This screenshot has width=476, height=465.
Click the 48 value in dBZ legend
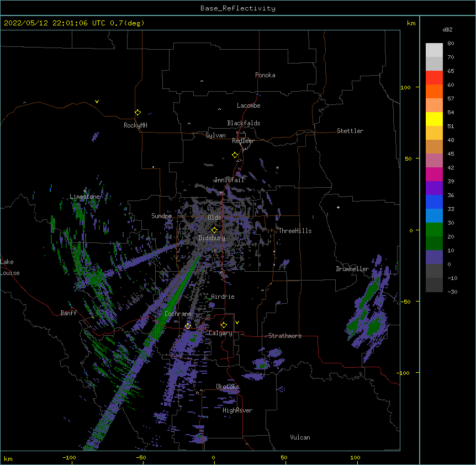coord(451,140)
